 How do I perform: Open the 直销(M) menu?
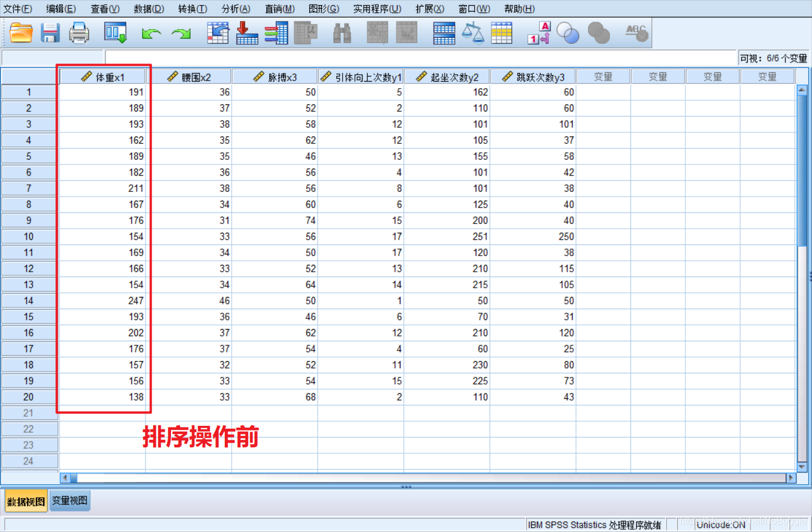280,9
